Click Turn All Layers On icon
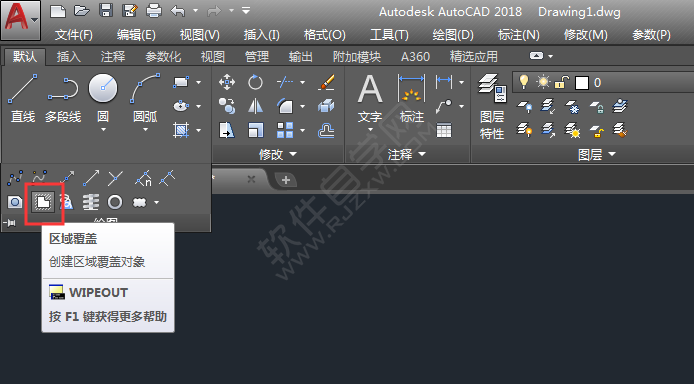 pos(524,131)
